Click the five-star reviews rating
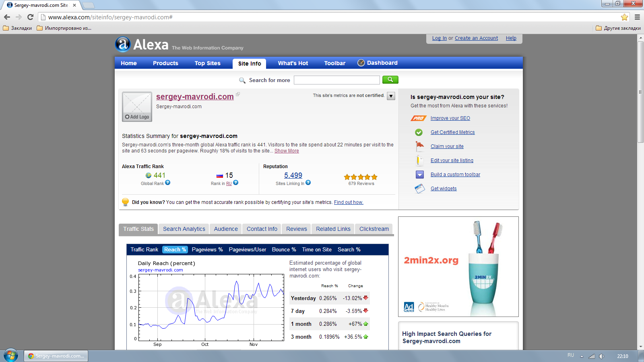The image size is (644, 362). (x=361, y=177)
